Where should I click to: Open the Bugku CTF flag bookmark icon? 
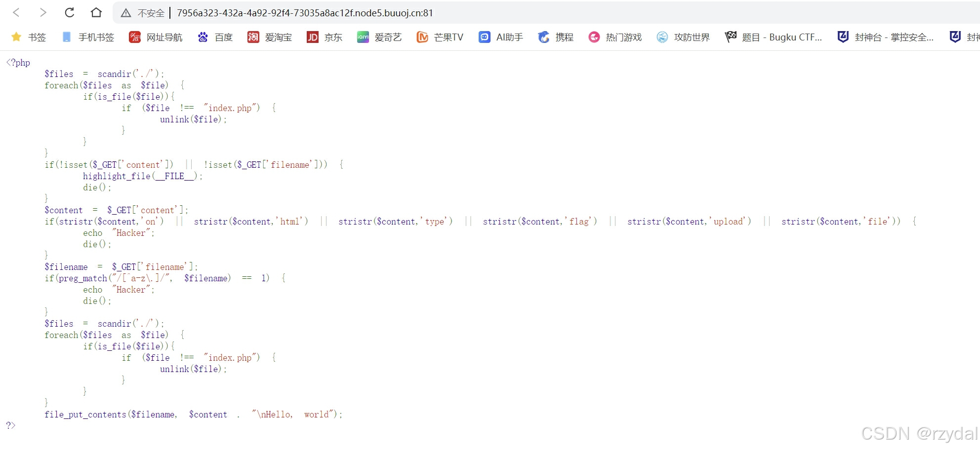point(730,37)
